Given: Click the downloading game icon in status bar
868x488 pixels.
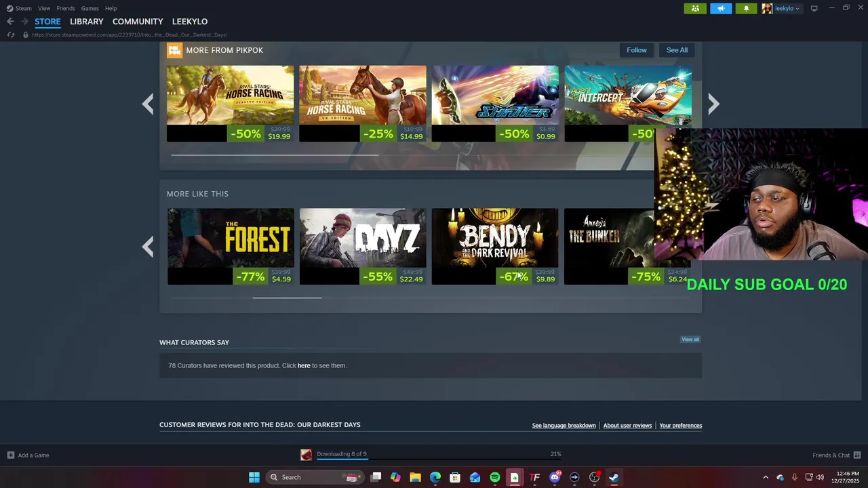Looking at the screenshot, I should pyautogui.click(x=307, y=455).
